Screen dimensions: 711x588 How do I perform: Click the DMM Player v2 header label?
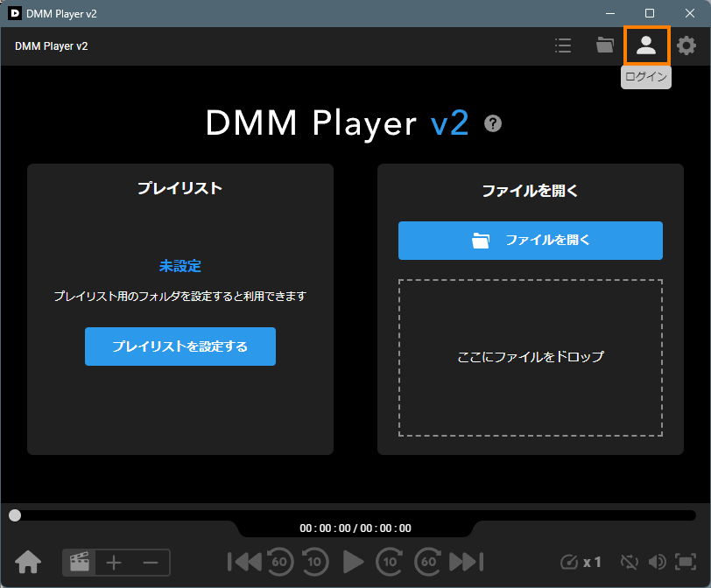(52, 46)
